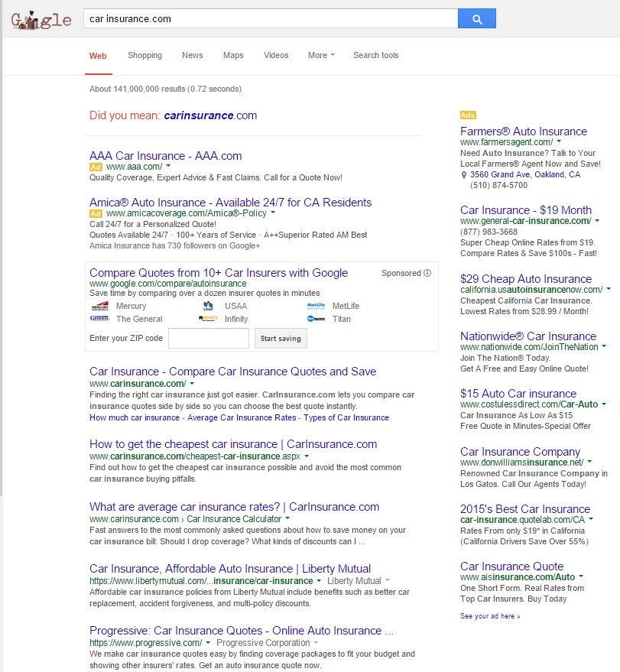Expand arrow next to www.carinsurance.com/ URL
The image size is (620, 672).
point(192,383)
